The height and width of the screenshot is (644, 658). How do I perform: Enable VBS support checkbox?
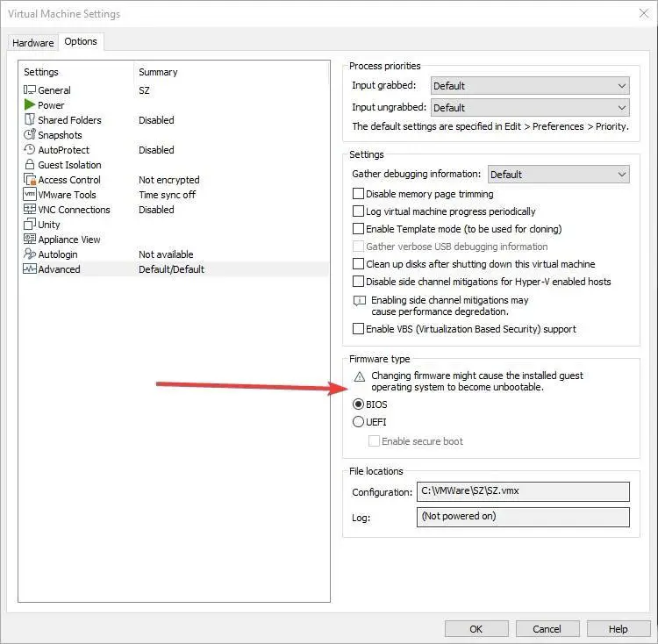coord(358,328)
